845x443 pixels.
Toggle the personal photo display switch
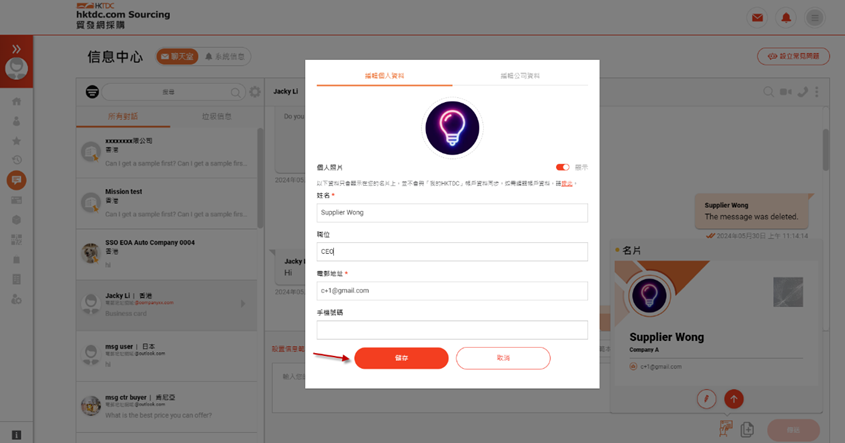(562, 167)
